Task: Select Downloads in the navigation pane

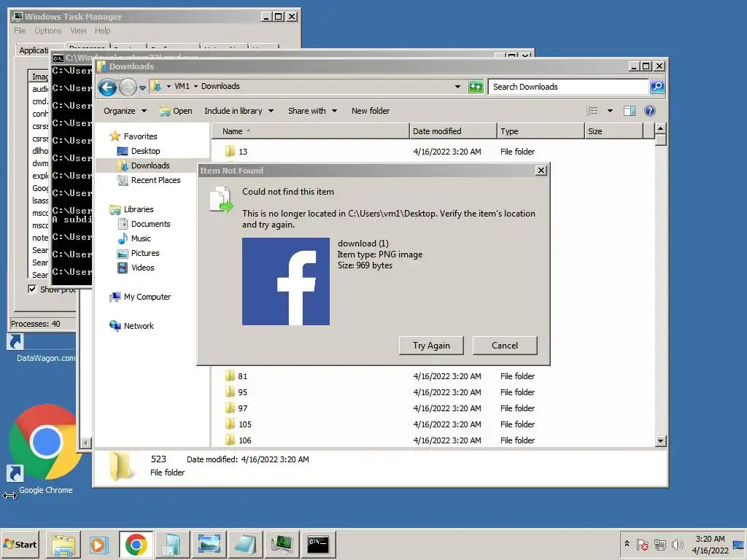Action: pyautogui.click(x=150, y=166)
